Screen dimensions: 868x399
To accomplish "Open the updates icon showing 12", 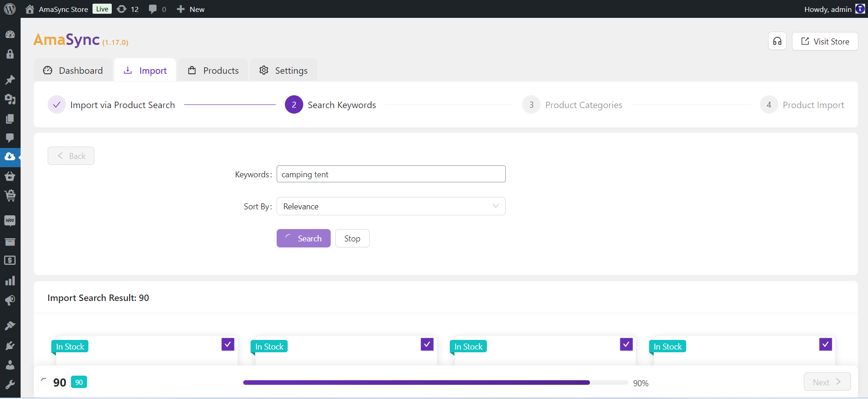I will coord(121,9).
